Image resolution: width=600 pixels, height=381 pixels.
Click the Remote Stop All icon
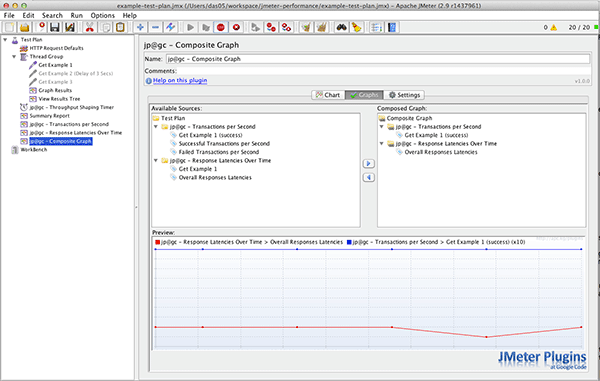[271, 27]
